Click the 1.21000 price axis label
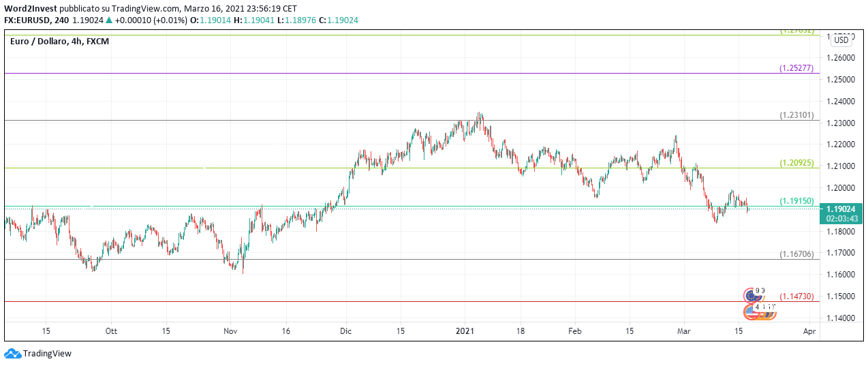868x366 pixels. coord(840,166)
